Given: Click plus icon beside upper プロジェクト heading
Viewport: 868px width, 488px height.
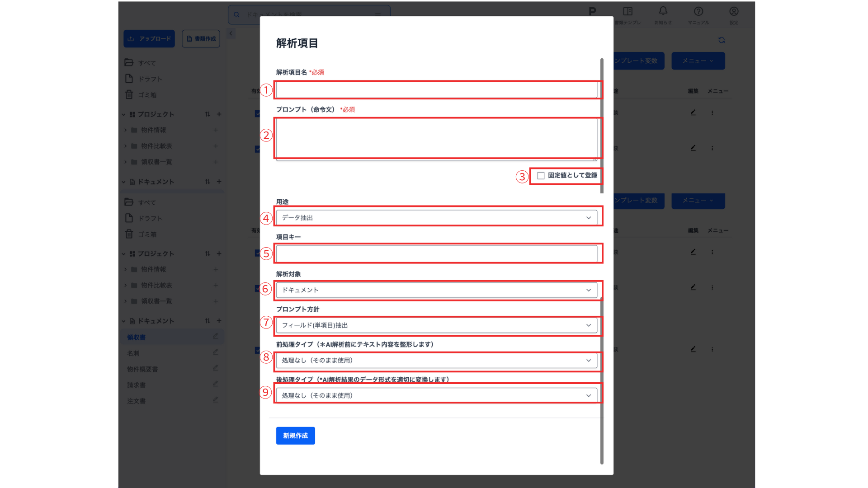Looking at the screenshot, I should tap(219, 114).
